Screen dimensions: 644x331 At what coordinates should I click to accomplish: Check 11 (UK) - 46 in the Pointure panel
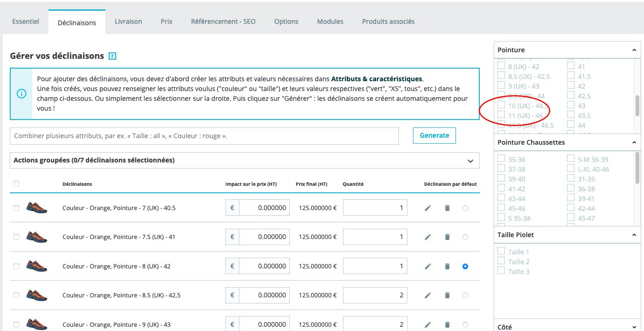(501, 115)
